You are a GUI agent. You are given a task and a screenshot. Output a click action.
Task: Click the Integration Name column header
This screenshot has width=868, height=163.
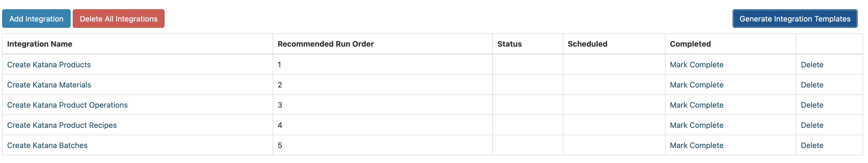pos(40,44)
